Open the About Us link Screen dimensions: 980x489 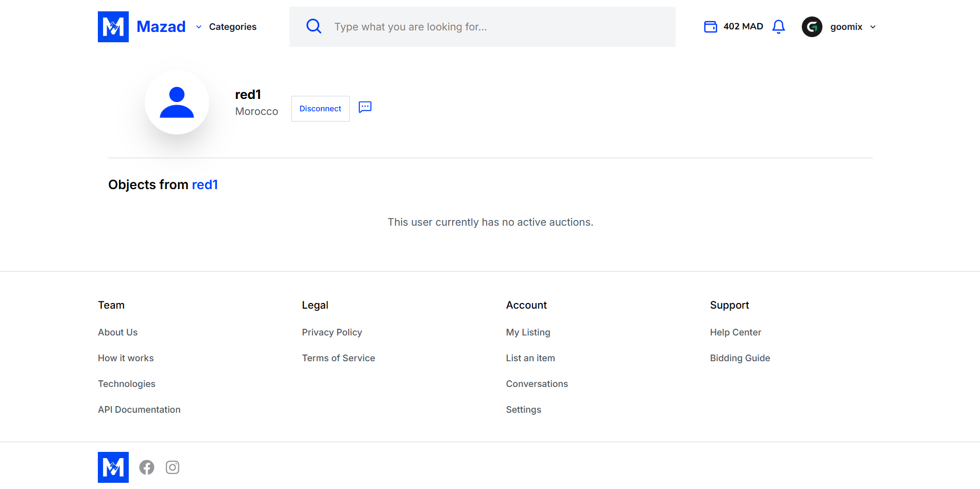pyautogui.click(x=118, y=332)
